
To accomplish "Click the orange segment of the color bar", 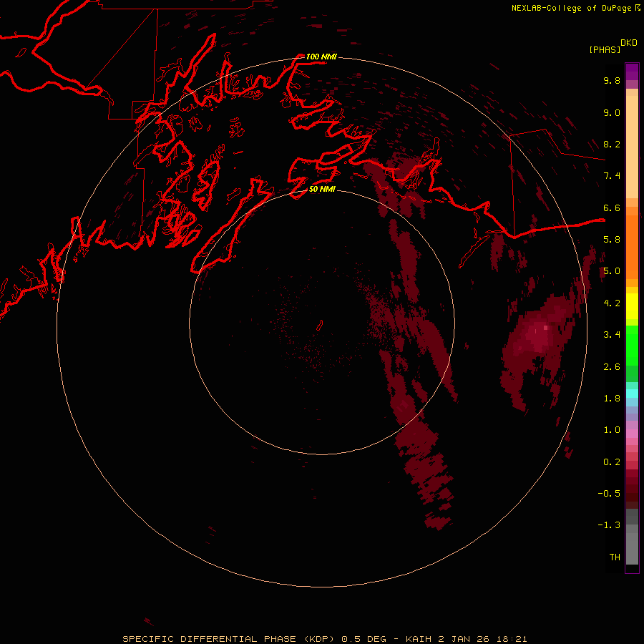I will (632, 247).
